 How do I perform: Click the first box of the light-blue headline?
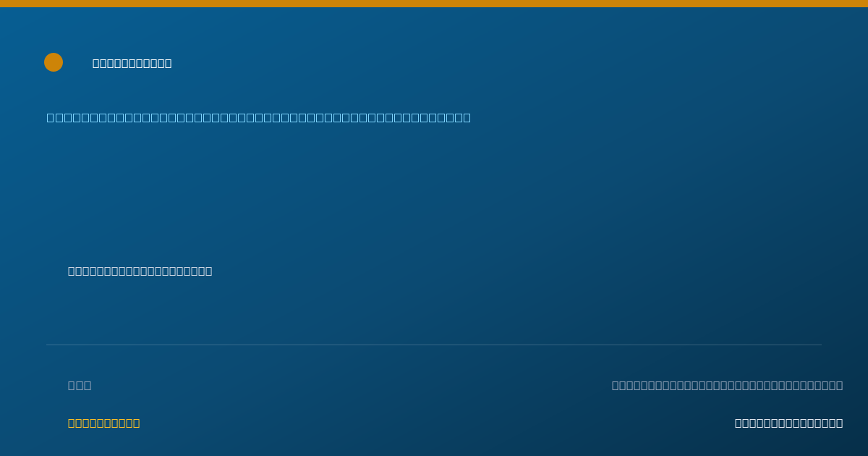51,118
